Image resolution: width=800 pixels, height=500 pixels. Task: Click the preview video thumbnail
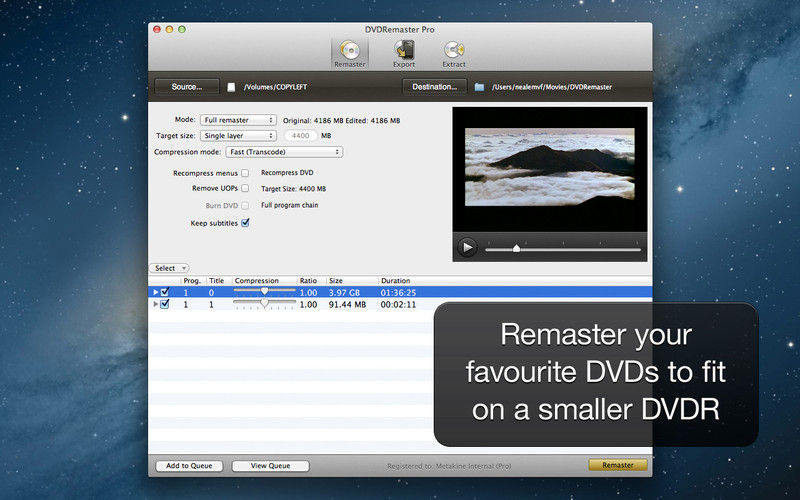point(550,167)
